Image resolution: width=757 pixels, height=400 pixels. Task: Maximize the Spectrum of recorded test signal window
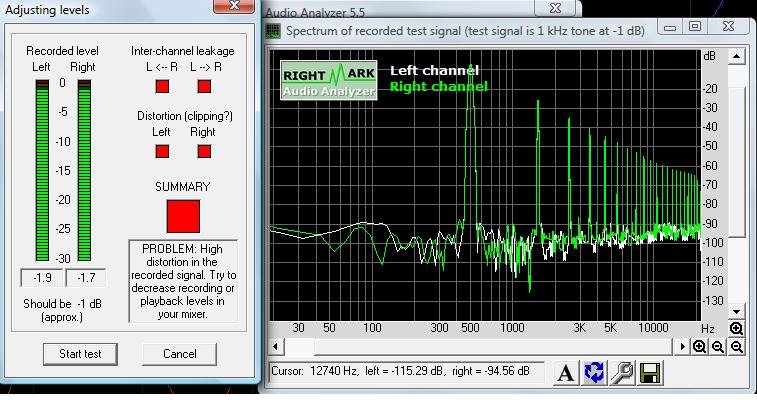pos(695,27)
